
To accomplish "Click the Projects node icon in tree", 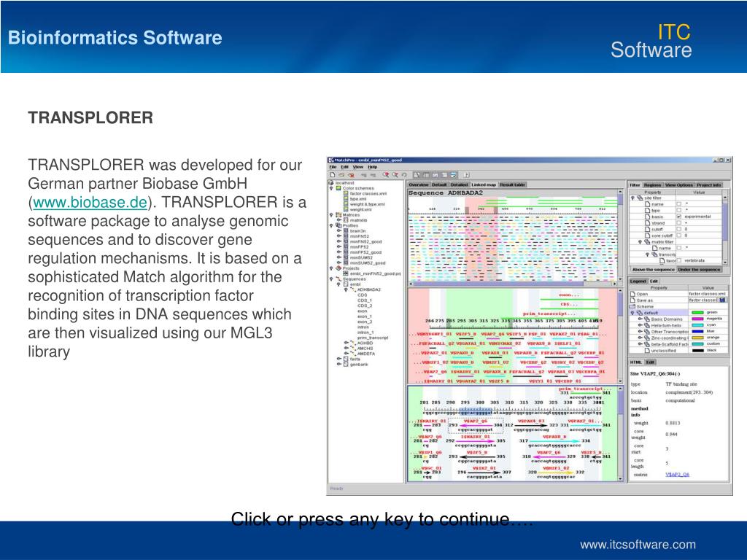I will point(338,268).
